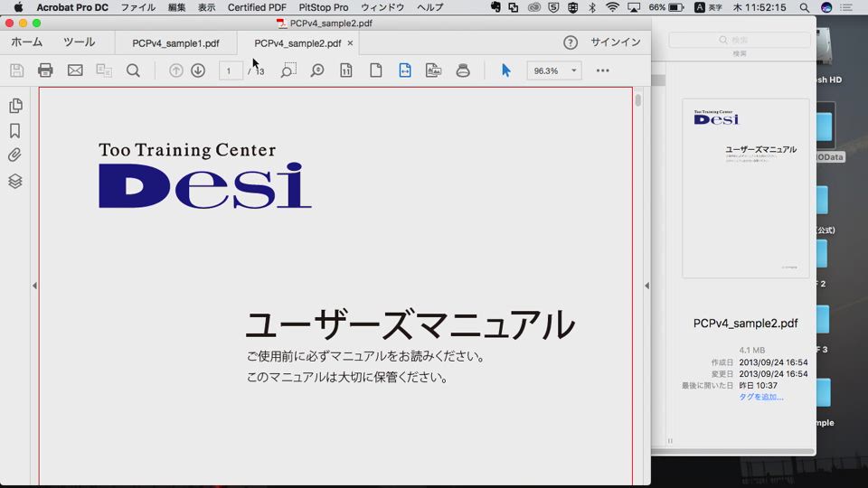Click the email envelope icon
Image resolution: width=868 pixels, height=488 pixels.
[75, 70]
